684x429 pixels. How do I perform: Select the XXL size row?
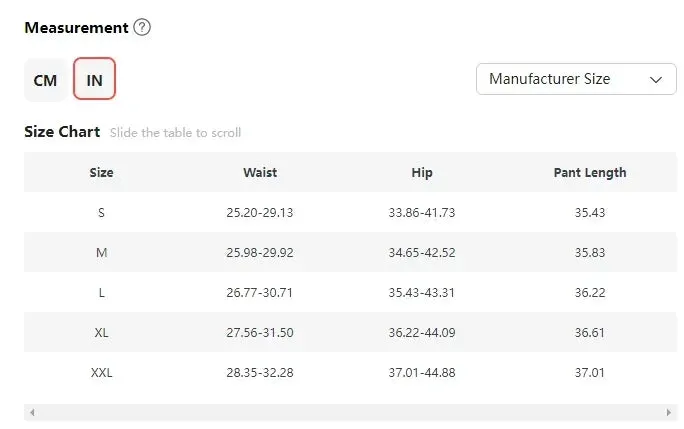[350, 373]
